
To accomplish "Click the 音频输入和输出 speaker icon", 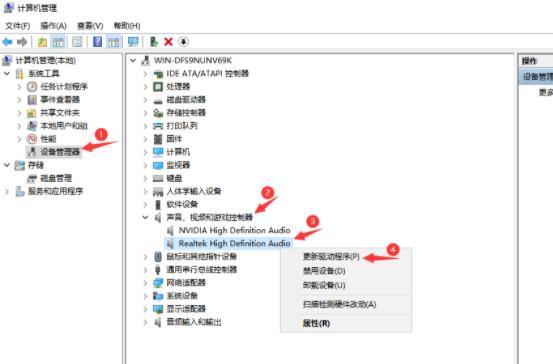I will coord(158,322).
